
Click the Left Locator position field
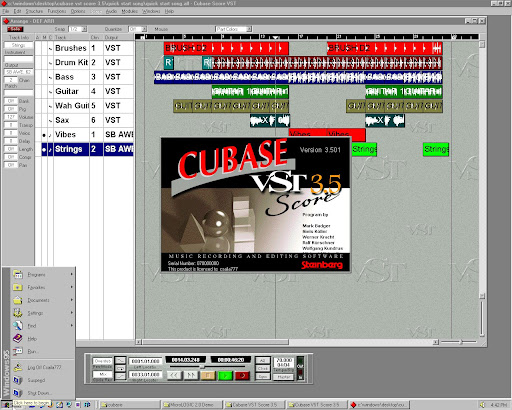click(145, 361)
